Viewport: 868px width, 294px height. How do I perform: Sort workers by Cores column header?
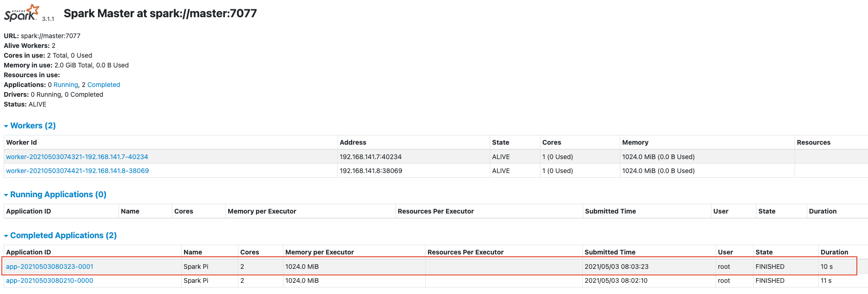click(551, 142)
